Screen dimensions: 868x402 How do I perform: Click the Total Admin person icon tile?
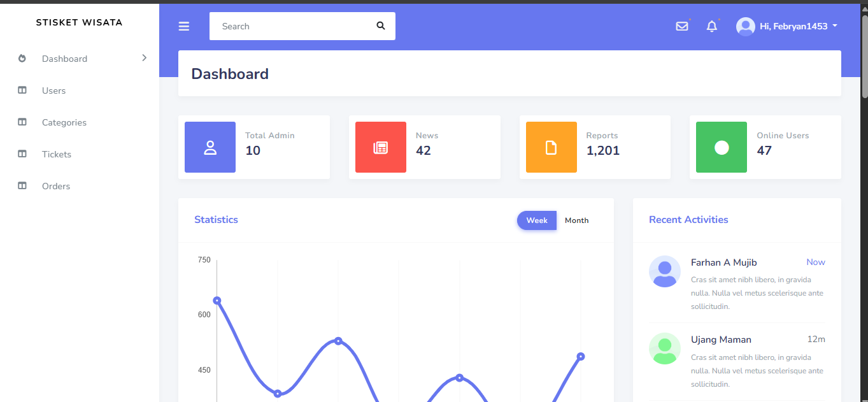[210, 147]
